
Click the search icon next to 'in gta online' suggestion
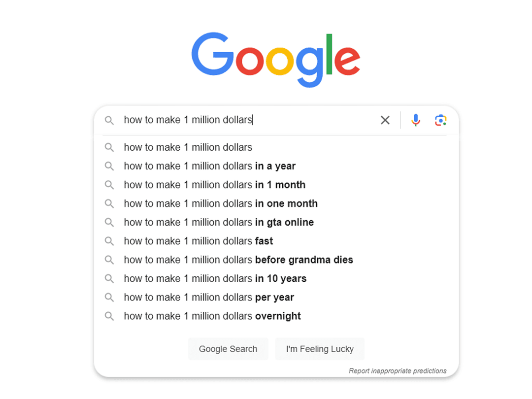(x=109, y=222)
